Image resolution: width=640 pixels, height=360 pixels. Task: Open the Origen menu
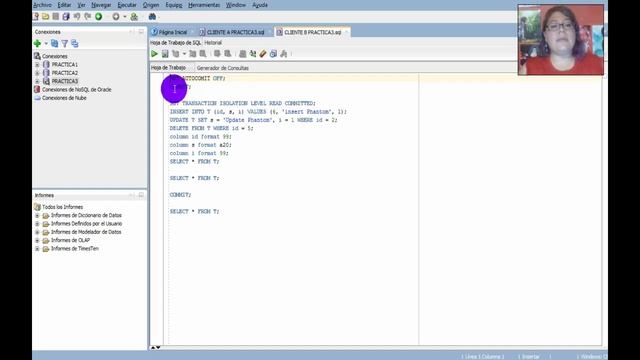coord(151,5)
